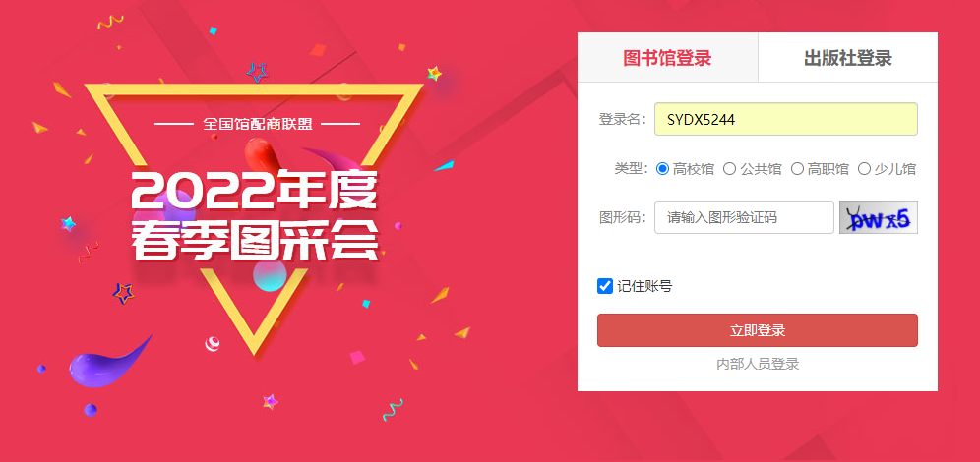Click the 2022年度 banner title
Image resolution: width=980 pixels, height=462 pixels.
click(x=255, y=191)
